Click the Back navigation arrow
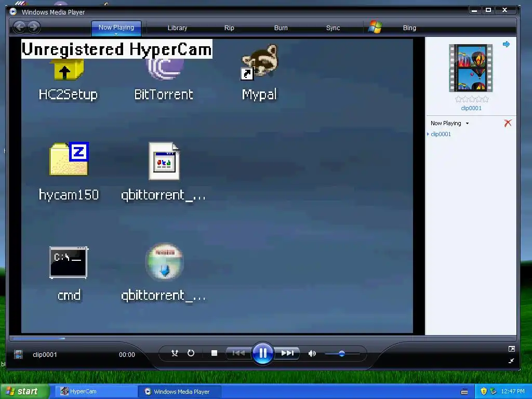The width and height of the screenshot is (532, 399). (20, 27)
